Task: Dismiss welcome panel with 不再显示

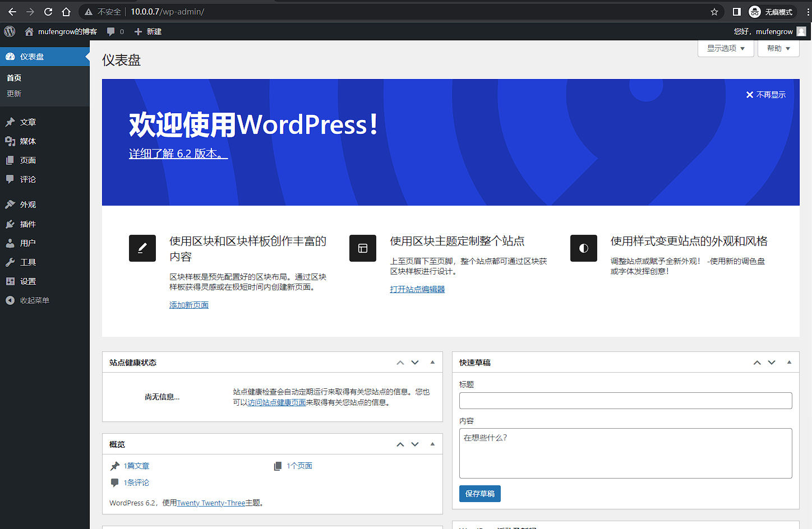Action: pos(766,95)
